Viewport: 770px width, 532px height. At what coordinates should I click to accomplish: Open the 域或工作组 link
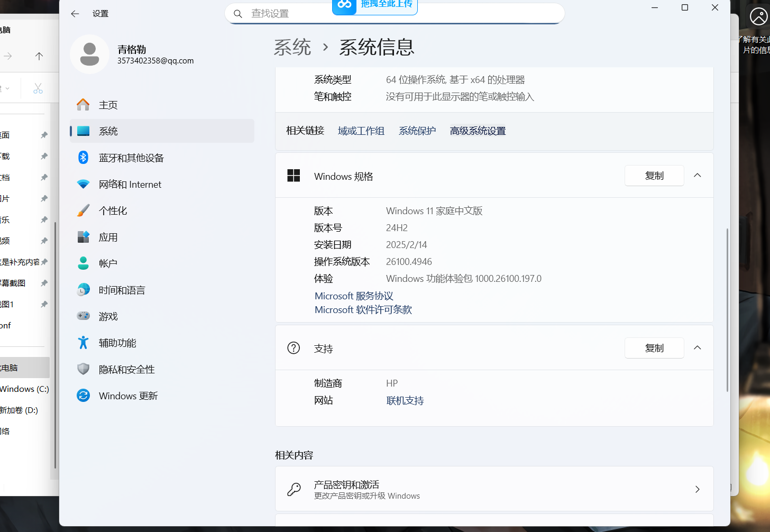click(x=361, y=131)
